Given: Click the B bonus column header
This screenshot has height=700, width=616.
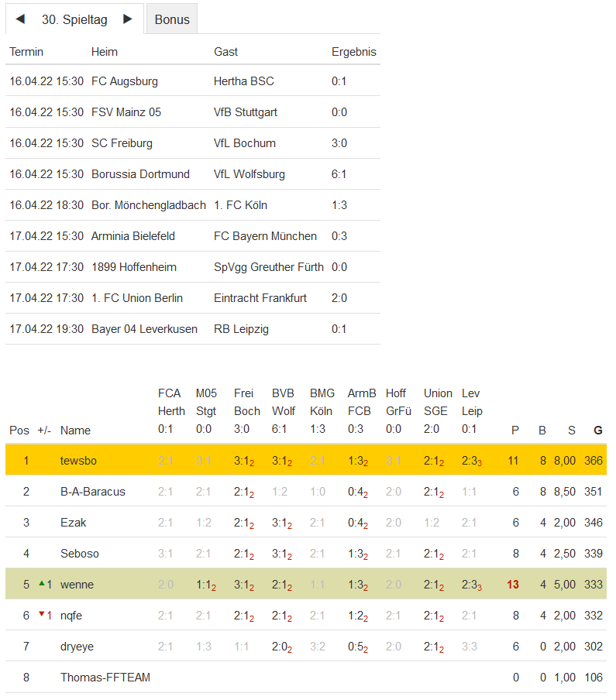Looking at the screenshot, I should click(x=542, y=431).
